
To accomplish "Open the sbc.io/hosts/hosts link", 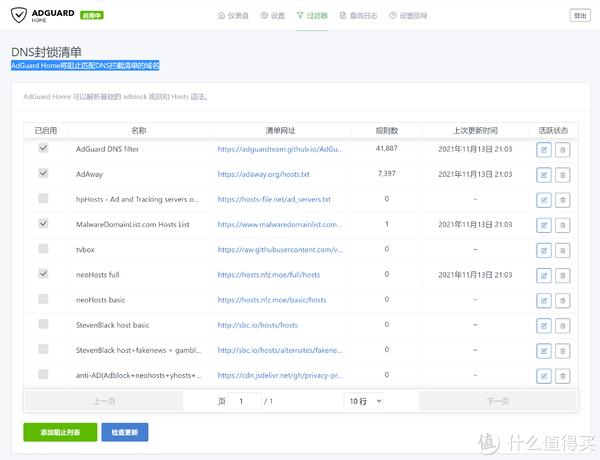I will [x=258, y=325].
